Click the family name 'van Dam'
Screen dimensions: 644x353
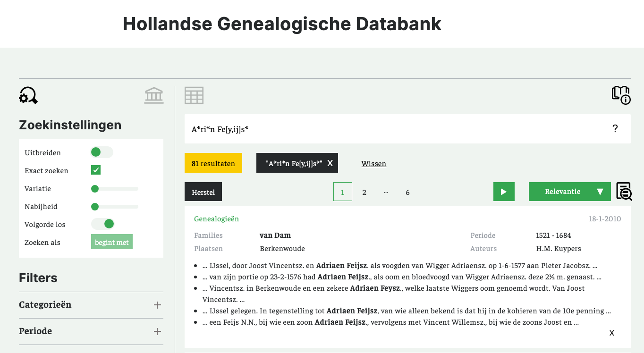point(275,235)
